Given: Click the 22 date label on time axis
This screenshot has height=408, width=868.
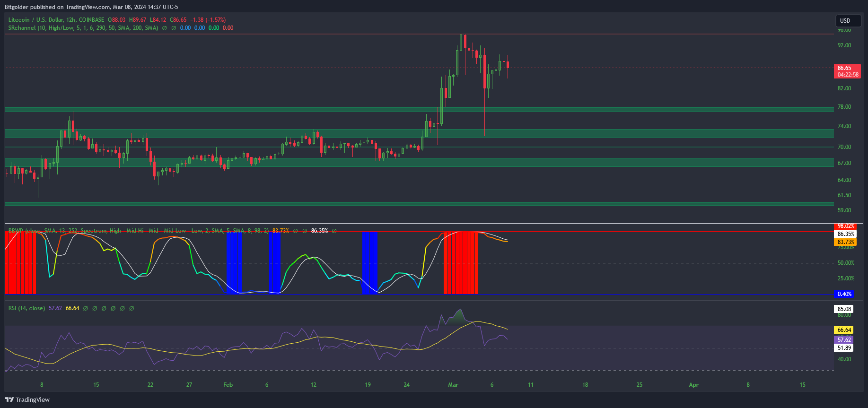Looking at the screenshot, I should [x=150, y=385].
